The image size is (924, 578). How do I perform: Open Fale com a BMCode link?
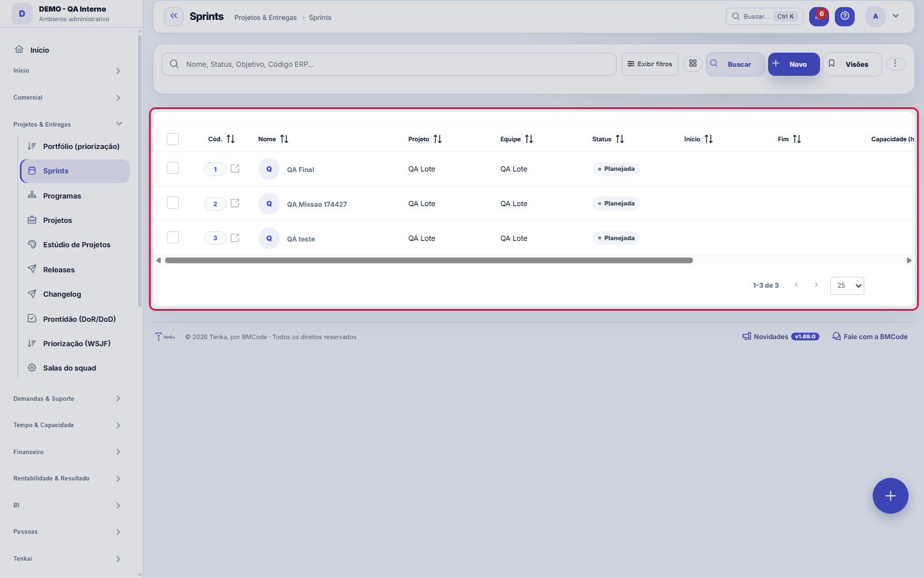tap(870, 337)
